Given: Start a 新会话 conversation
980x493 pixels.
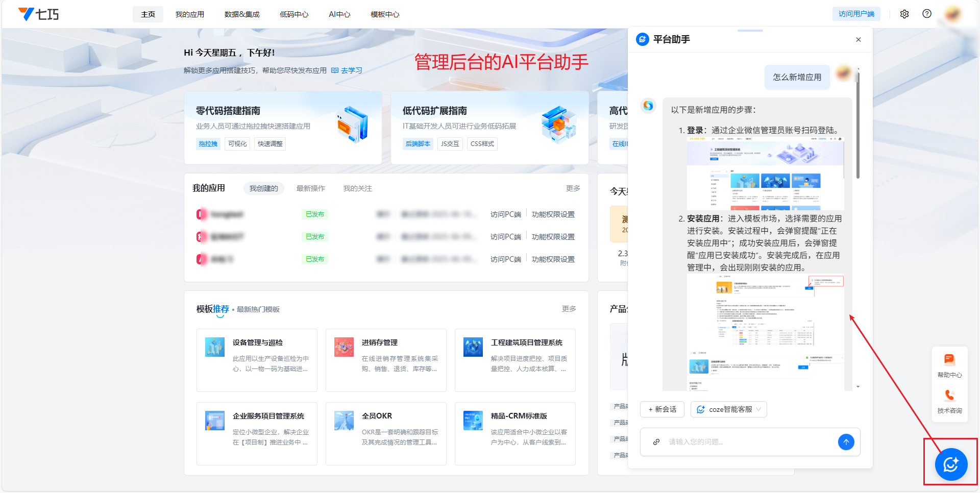Looking at the screenshot, I should tap(662, 409).
